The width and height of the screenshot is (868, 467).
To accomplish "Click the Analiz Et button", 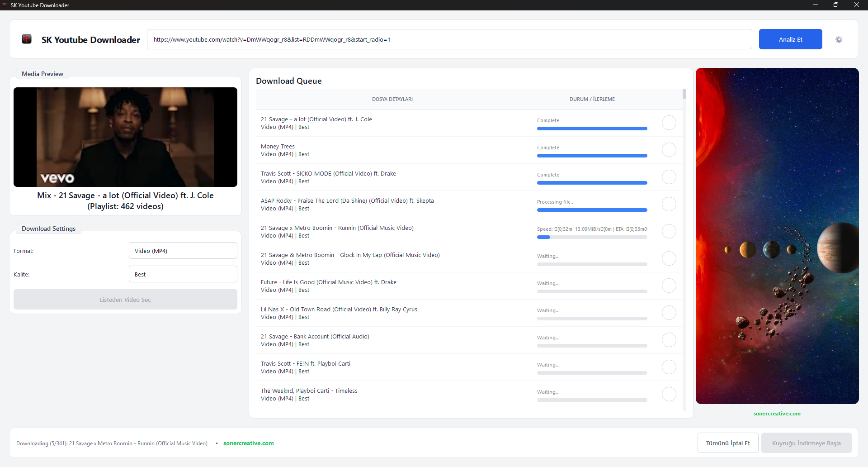I will tap(790, 39).
